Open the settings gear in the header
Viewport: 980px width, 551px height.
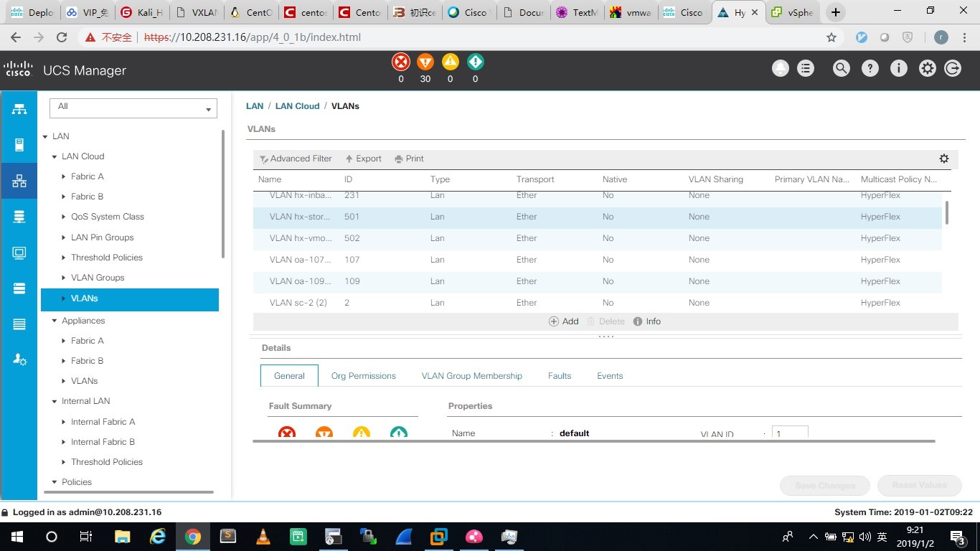928,68
